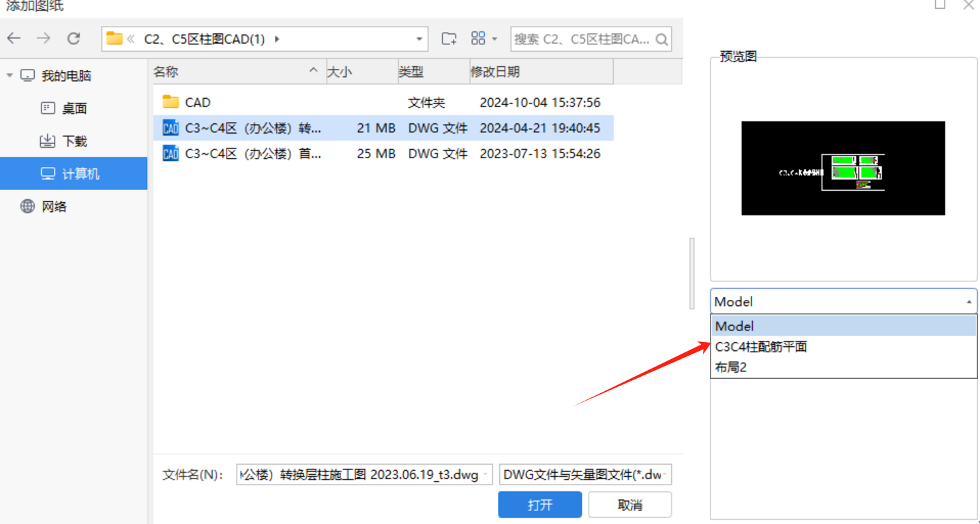Select 我的电脑 in the sidebar
This screenshot has height=524, width=980.
pyautogui.click(x=66, y=76)
